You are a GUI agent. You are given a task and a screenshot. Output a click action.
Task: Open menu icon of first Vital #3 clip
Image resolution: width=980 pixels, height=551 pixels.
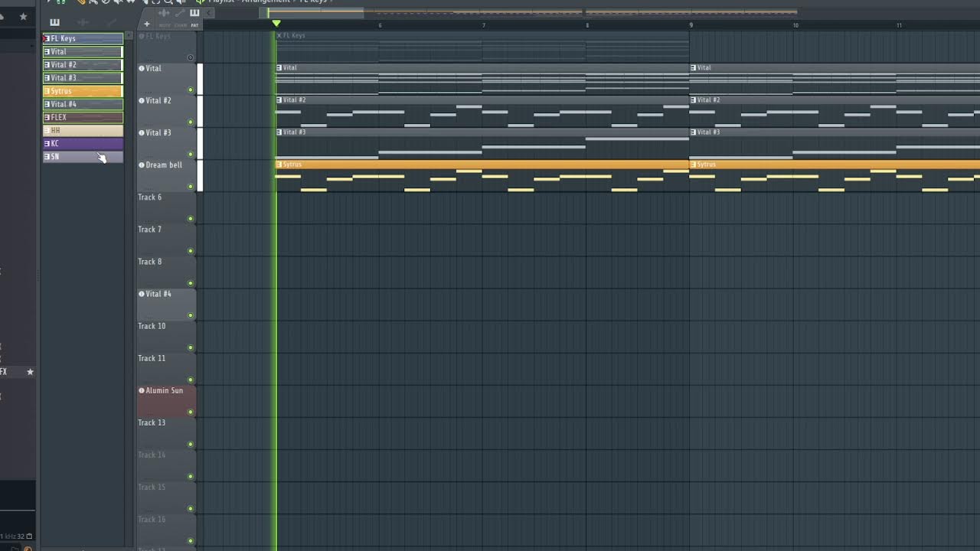coord(279,132)
